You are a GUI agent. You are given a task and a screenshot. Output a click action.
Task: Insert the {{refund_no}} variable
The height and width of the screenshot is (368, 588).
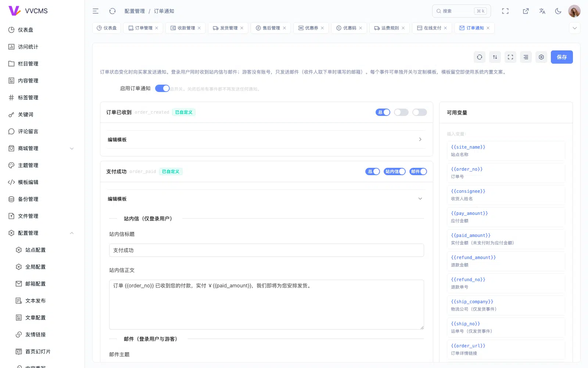coord(506,283)
